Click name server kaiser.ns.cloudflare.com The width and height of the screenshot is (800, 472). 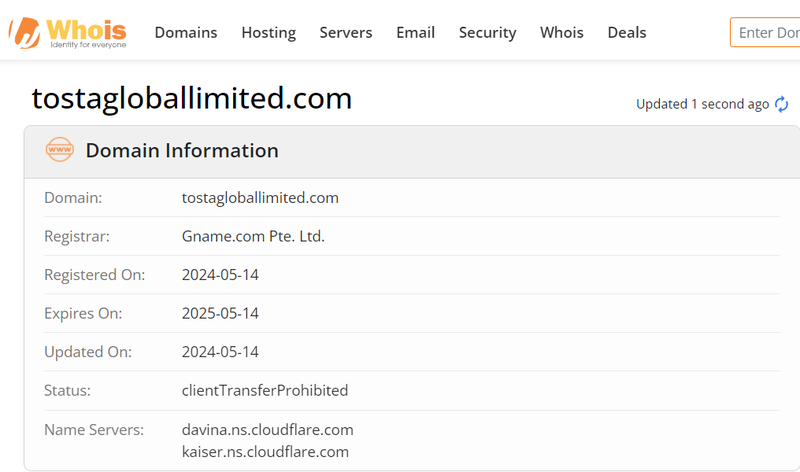[x=265, y=452]
